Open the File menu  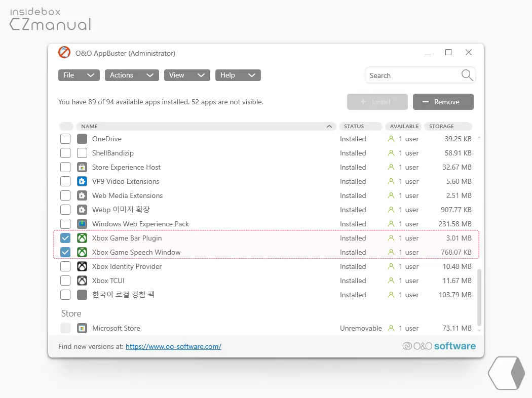click(x=79, y=75)
